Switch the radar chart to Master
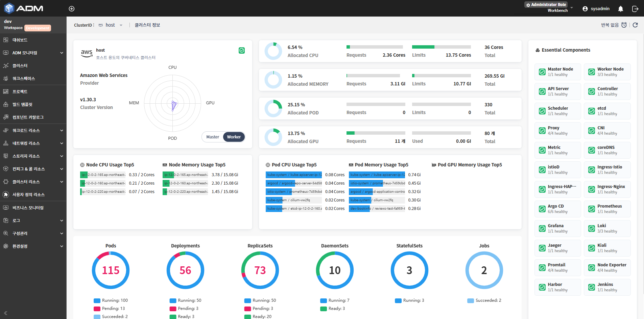Viewport: 644px width, 319px height. pos(213,137)
